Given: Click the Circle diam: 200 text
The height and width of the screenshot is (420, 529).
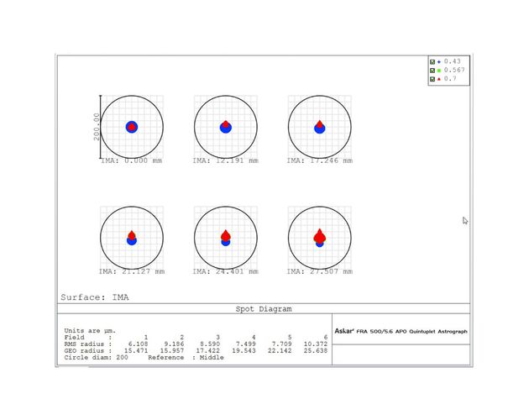Looking at the screenshot, I should pyautogui.click(x=97, y=357).
